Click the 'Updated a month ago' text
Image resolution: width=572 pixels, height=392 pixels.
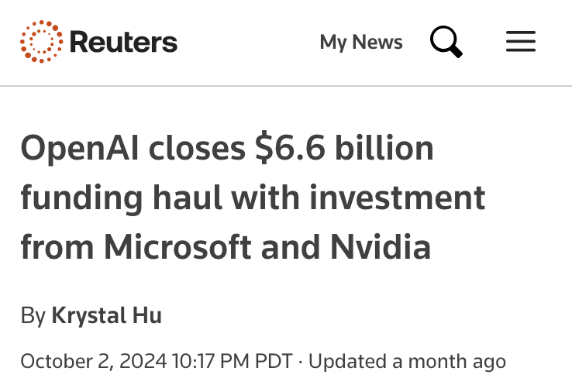click(x=407, y=362)
